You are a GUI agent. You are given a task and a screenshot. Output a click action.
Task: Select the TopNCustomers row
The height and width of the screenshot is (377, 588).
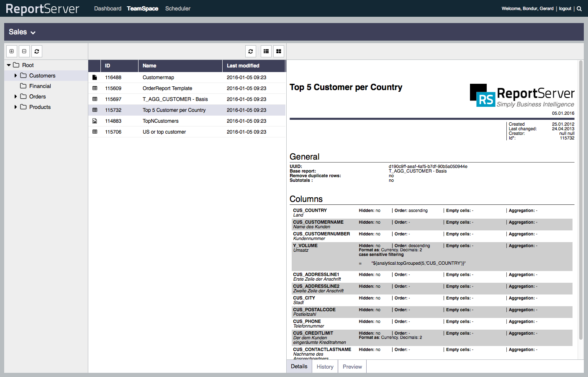(x=187, y=121)
